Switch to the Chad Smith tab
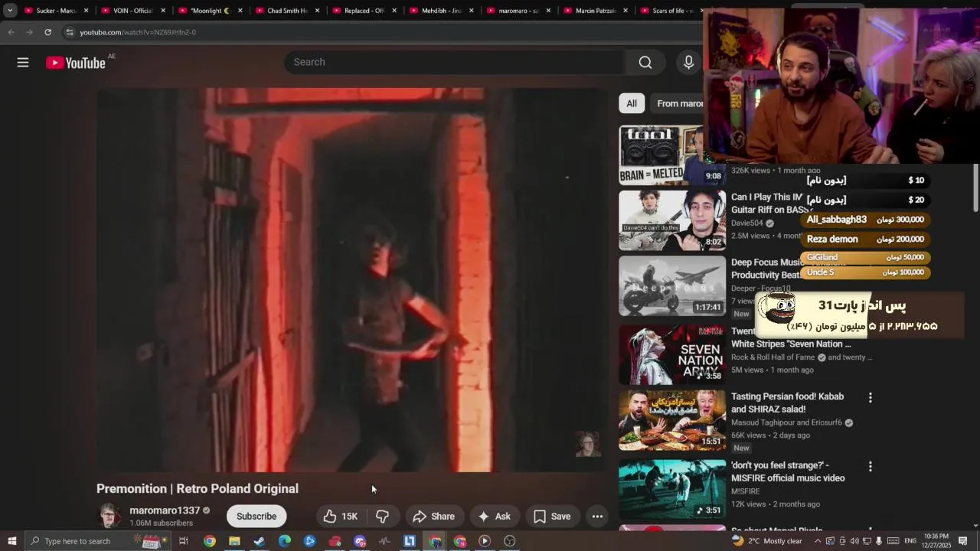The width and height of the screenshot is (980, 551). coord(288,11)
